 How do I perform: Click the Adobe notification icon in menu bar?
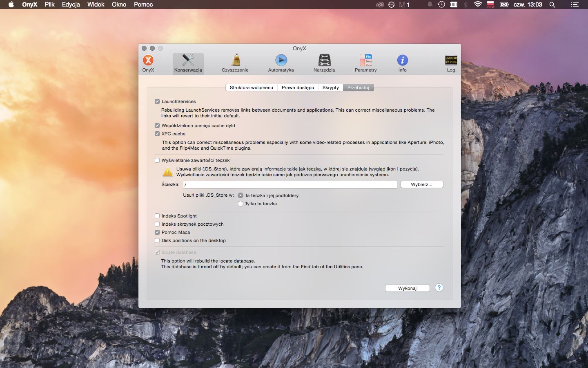(x=404, y=4)
